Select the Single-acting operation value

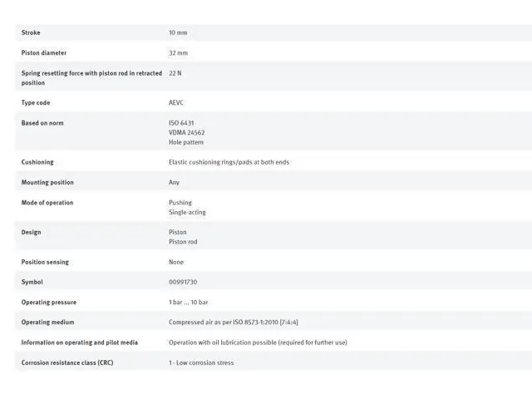187,212
